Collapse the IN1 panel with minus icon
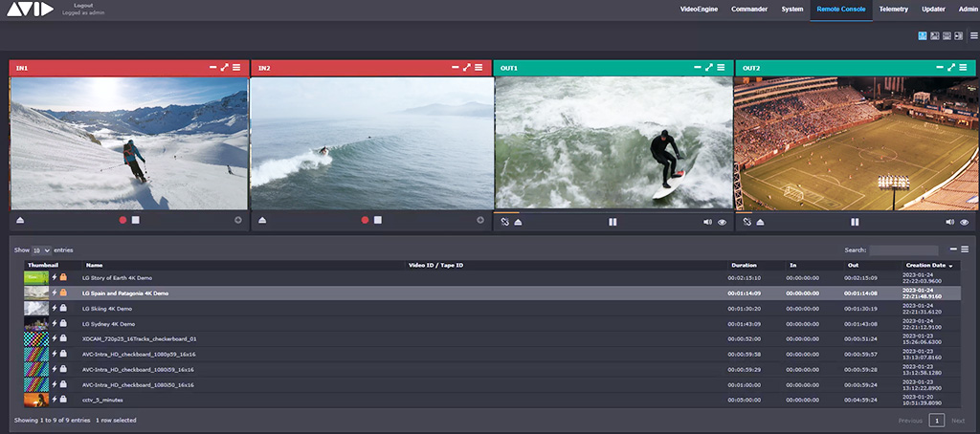Screen dimensions: 980x434 213,68
